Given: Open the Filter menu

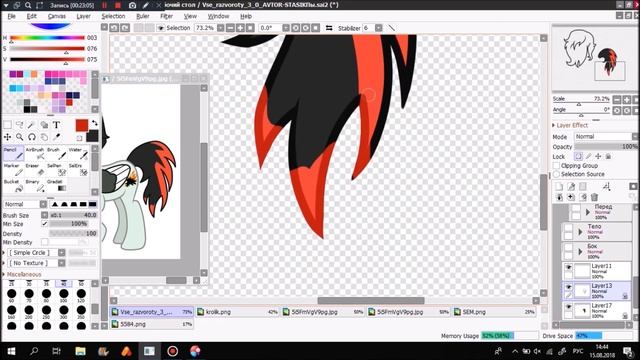Looking at the screenshot, I should pyautogui.click(x=167, y=16).
